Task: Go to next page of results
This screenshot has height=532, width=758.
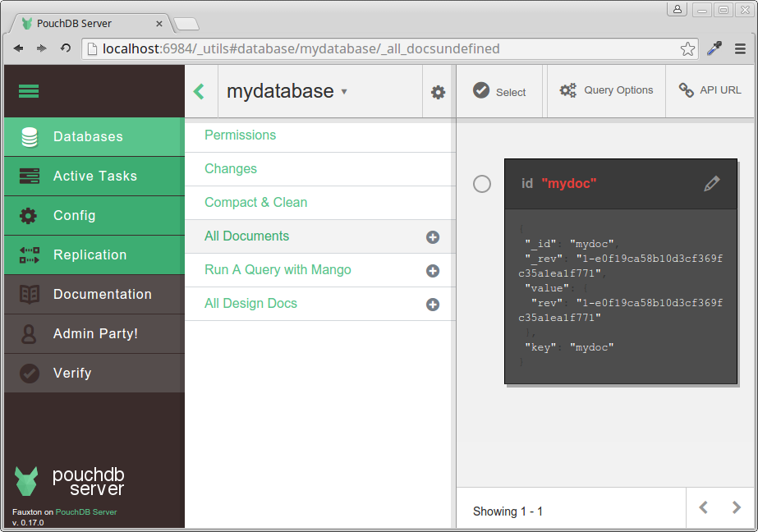Action: pyautogui.click(x=736, y=508)
